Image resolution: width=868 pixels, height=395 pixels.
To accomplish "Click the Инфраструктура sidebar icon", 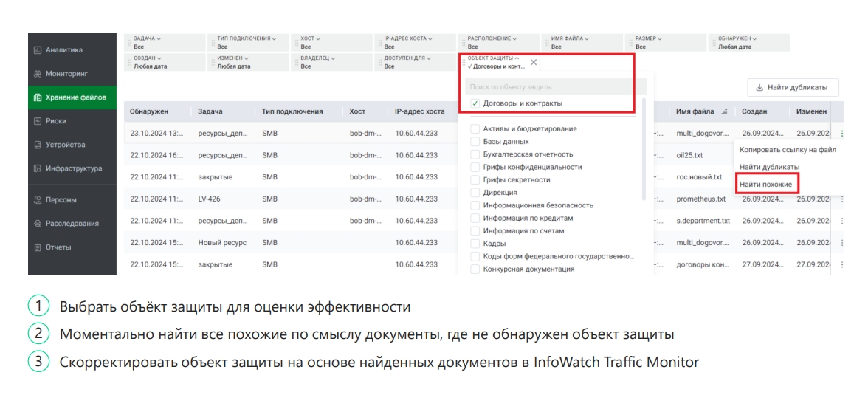I will click(x=35, y=169).
